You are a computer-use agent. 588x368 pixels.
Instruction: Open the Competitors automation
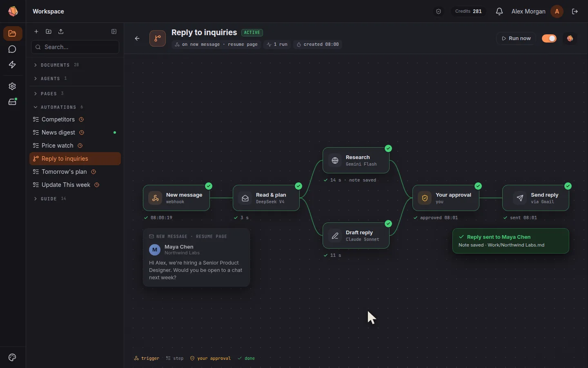[75, 119]
